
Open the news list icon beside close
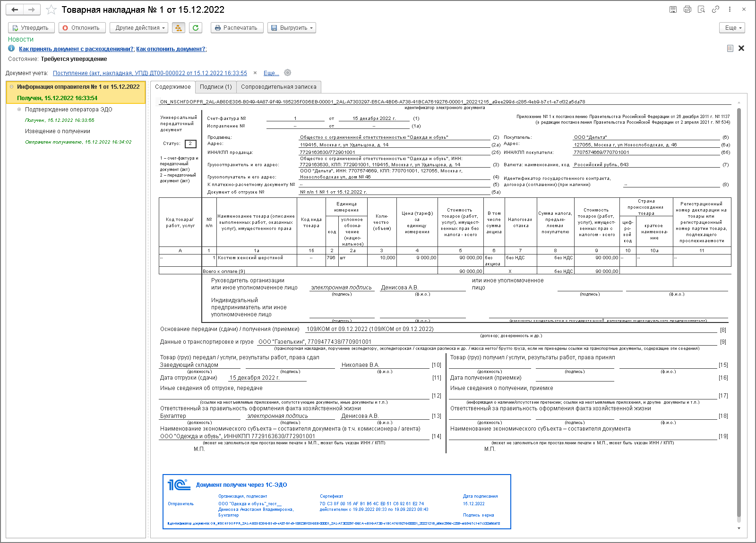[x=730, y=48]
